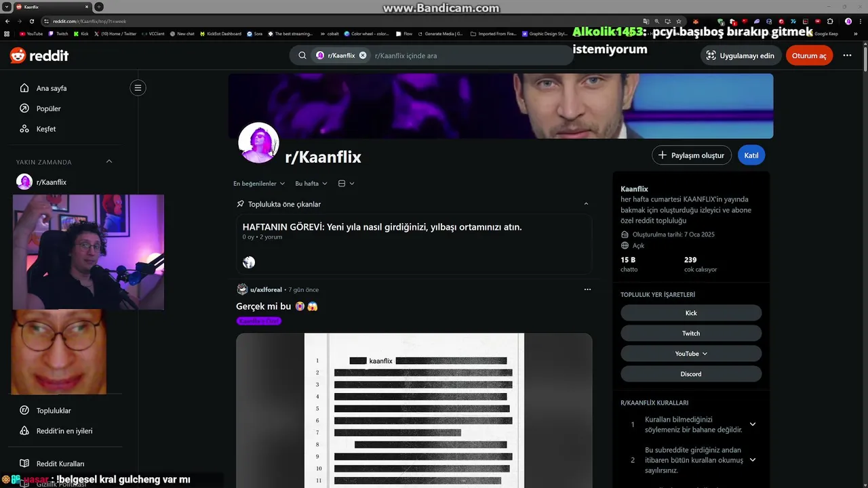This screenshot has width=868, height=488.
Task: Open the 'Imported From Fire...' bookmarks folder
Action: (x=494, y=33)
